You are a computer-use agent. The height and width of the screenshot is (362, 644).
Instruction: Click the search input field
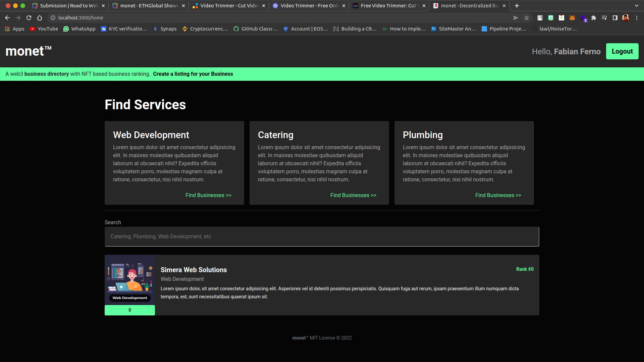point(322,236)
